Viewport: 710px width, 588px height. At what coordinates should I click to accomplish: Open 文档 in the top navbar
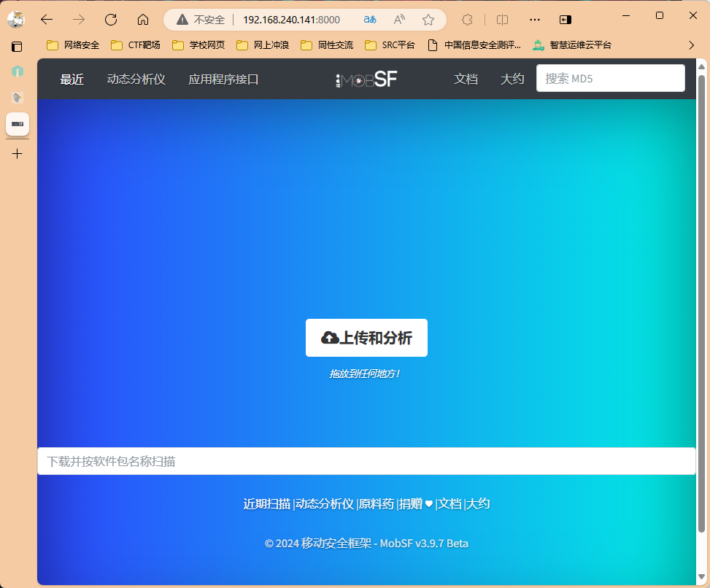click(x=466, y=80)
